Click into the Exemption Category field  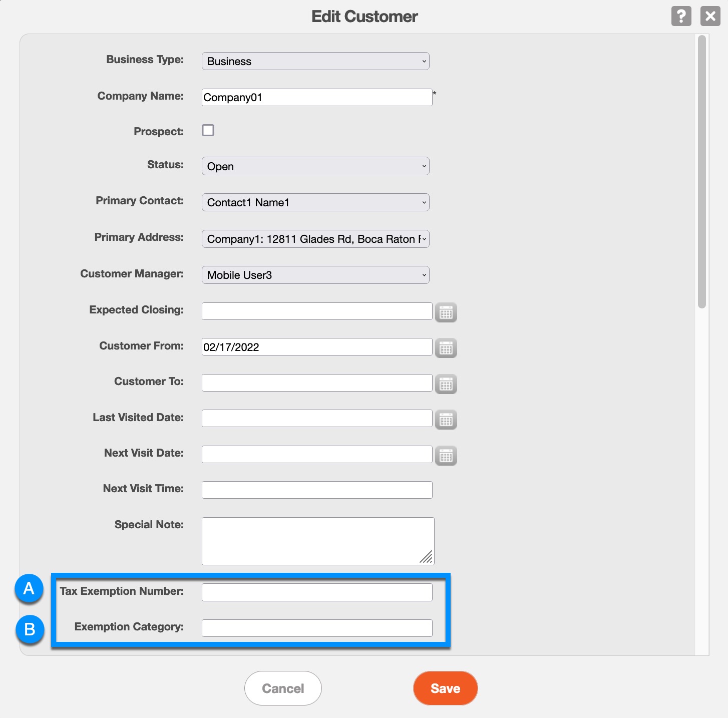[316, 628]
